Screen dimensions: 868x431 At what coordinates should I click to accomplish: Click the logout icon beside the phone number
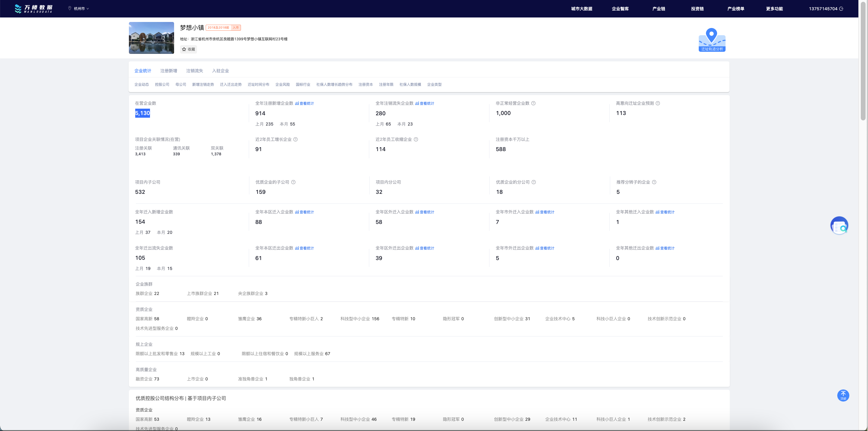tap(841, 9)
